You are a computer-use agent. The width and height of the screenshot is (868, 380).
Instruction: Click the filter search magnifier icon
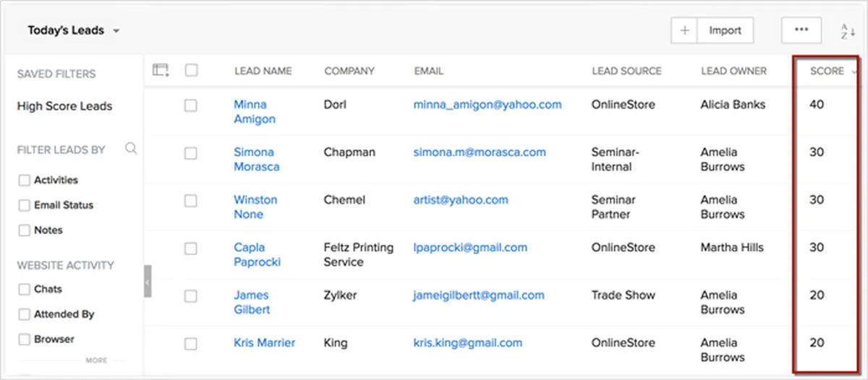pos(131,149)
